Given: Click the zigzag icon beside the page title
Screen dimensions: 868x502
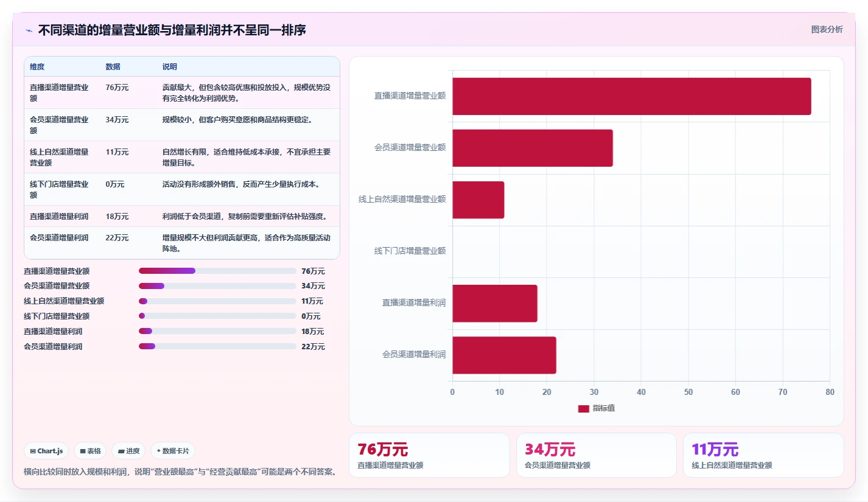Looking at the screenshot, I should tap(29, 30).
